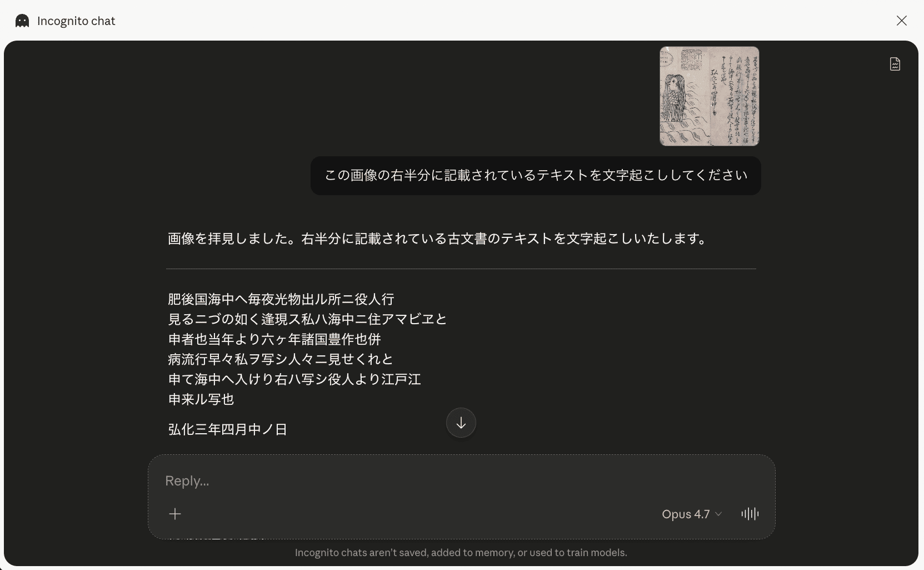Click the transcribed line starting "肥後国海中へ"
This screenshot has height=570, width=924.
pyautogui.click(x=281, y=299)
